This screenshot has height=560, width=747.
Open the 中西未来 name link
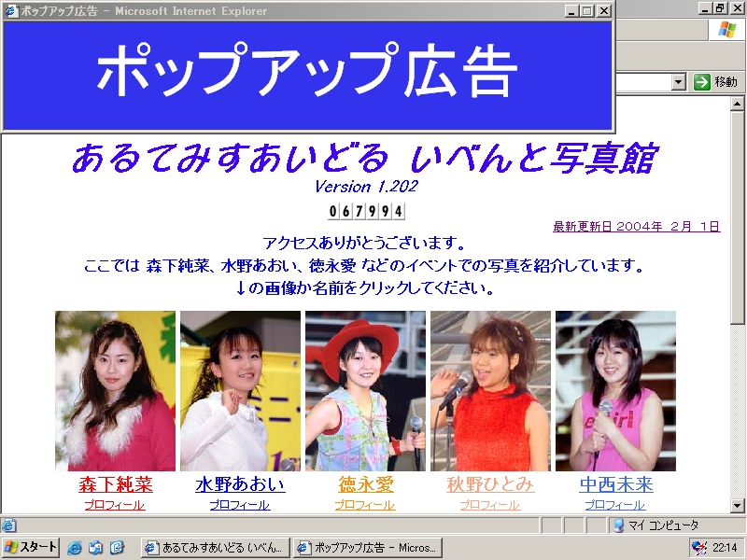(615, 484)
